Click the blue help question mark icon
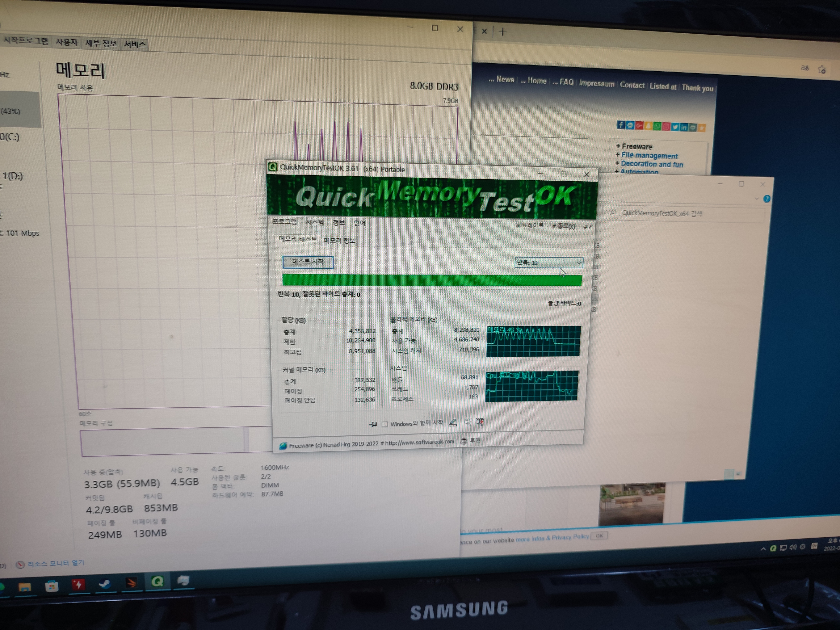Viewport: 840px width, 630px height. tap(767, 199)
